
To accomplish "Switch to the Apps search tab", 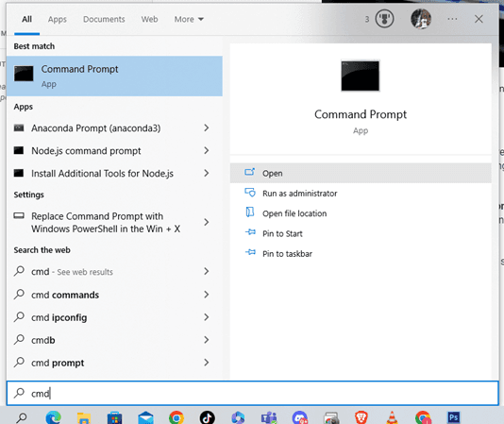I will (x=58, y=19).
